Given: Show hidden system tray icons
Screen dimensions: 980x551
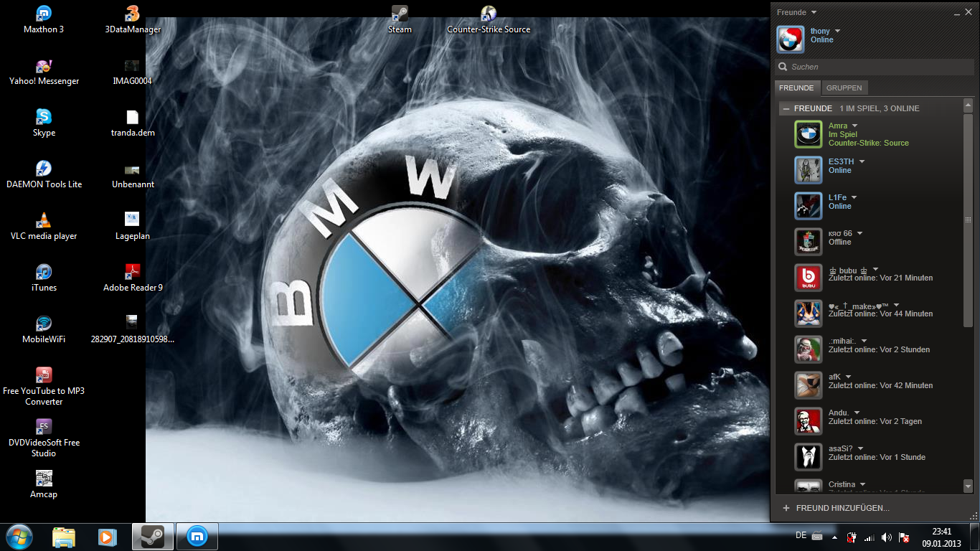Looking at the screenshot, I should click(x=834, y=537).
